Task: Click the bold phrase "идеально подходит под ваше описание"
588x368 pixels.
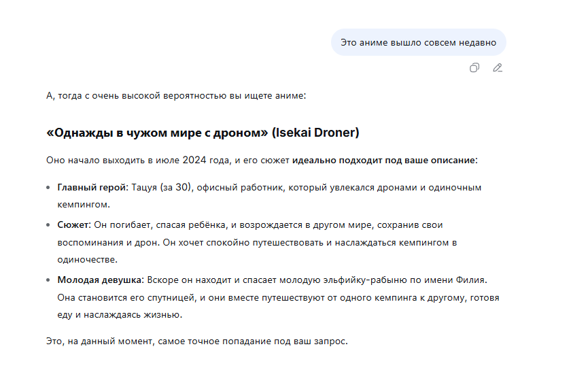Action: [384, 161]
